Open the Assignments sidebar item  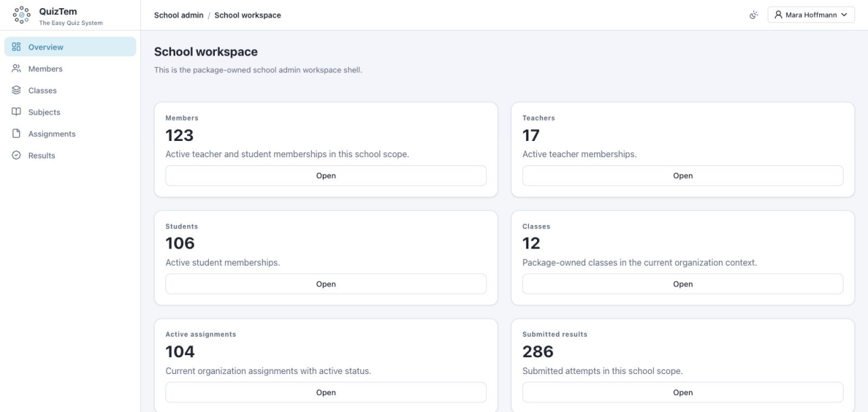pos(71,133)
